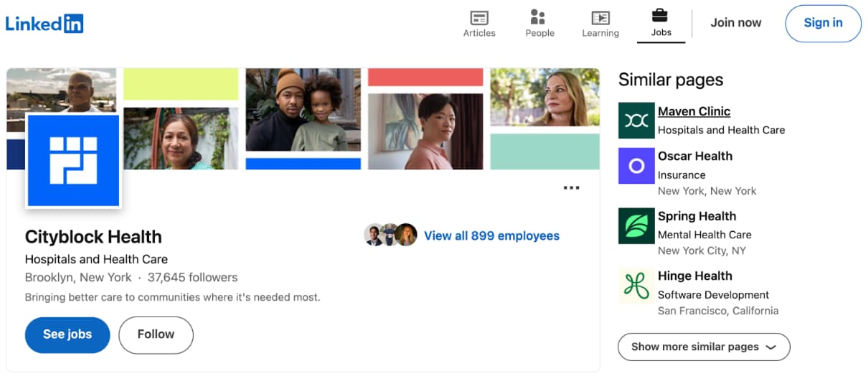Click the Software Development text under Hinge Health
This screenshot has width=868, height=379.
(713, 295)
